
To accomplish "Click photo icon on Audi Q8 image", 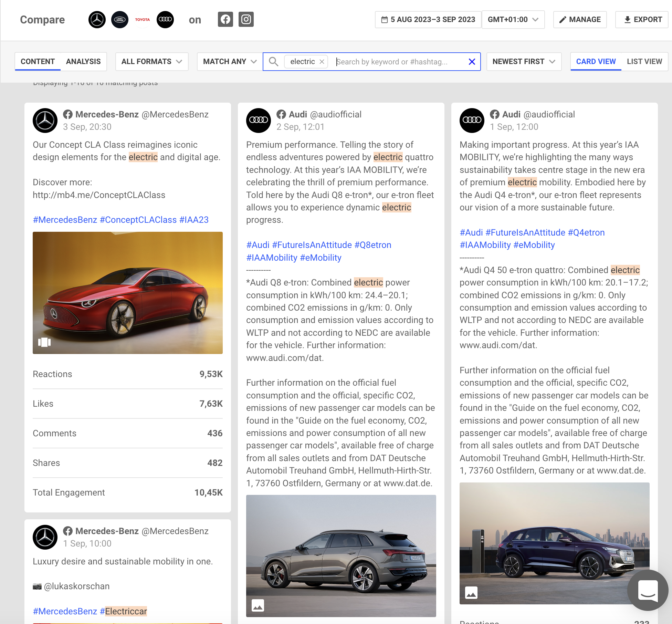I will pyautogui.click(x=258, y=605).
